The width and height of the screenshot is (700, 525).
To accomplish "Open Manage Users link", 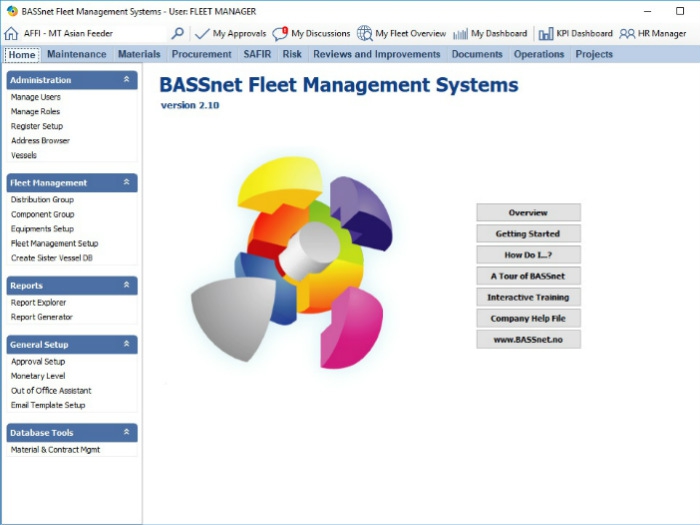I will click(36, 97).
